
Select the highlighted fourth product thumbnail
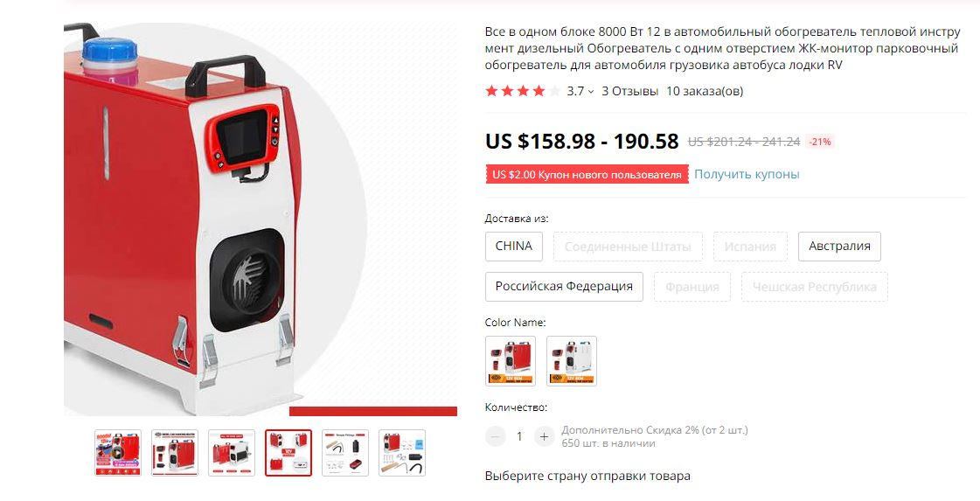point(288,453)
